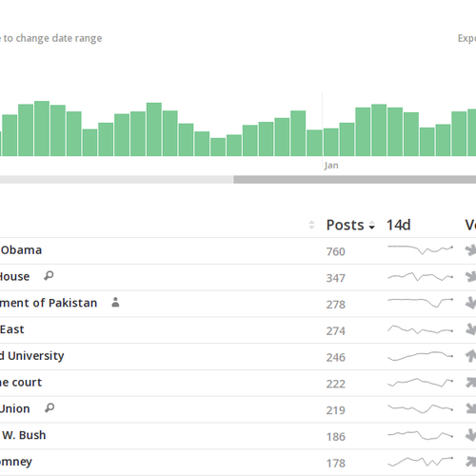
Task: Click the velocity arrow in court row
Action: pos(471,382)
